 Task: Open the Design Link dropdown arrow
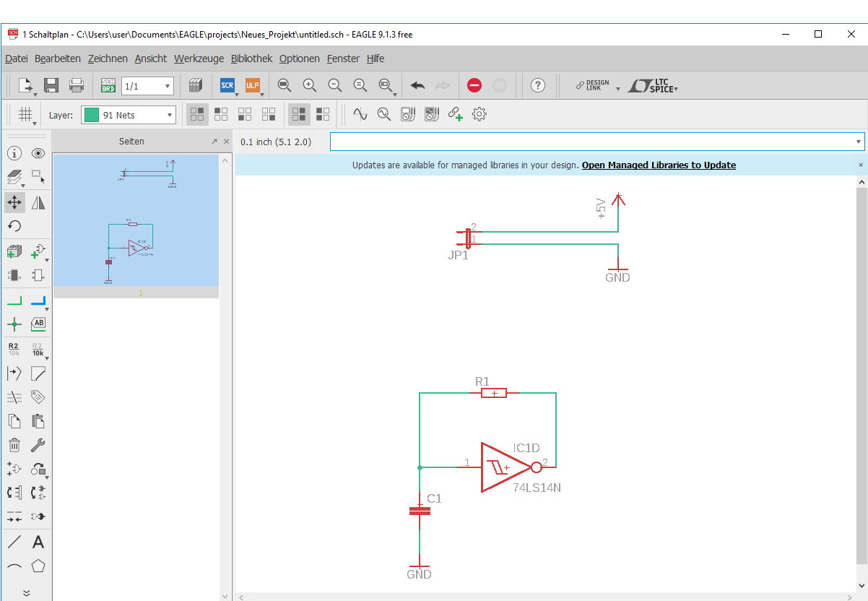pyautogui.click(x=617, y=89)
